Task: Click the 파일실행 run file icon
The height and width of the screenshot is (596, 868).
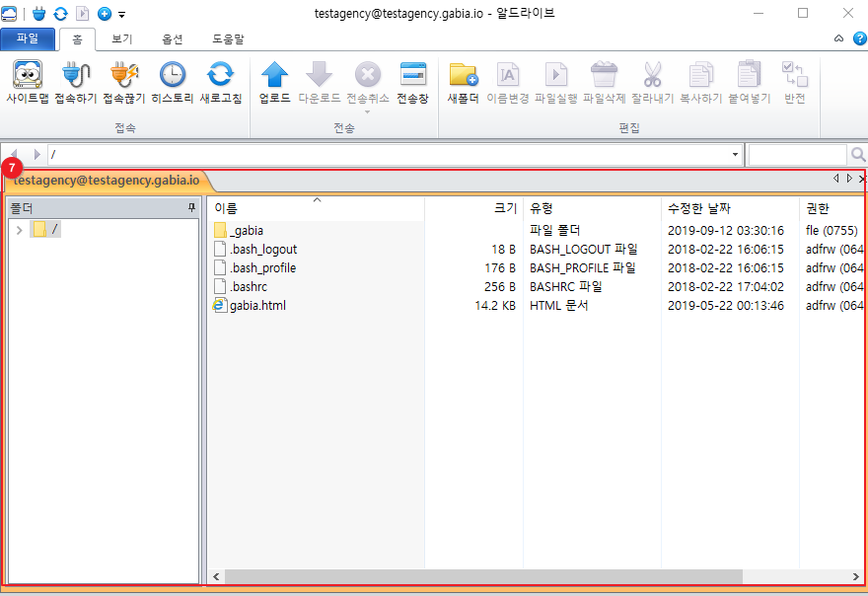Action: tap(555, 82)
